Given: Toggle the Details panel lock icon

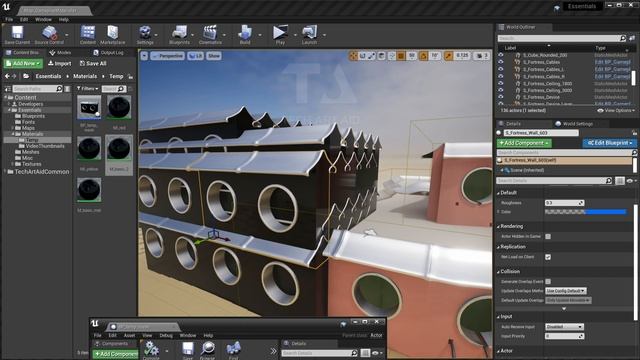Looking at the screenshot, I should click(634, 133).
